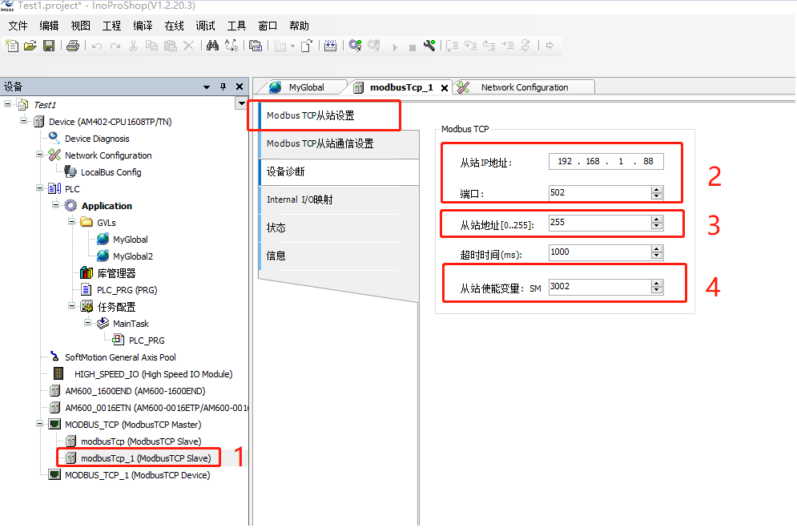The image size is (797, 532).
Task: Click the wrench debug tool icon
Action: click(x=429, y=46)
